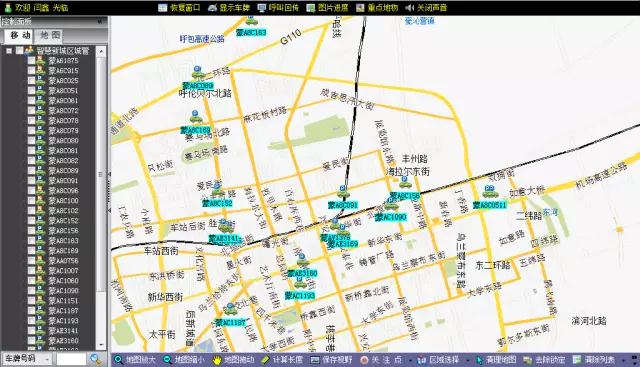Check the box for vehicle 蒙A8C025
This screenshot has height=367, width=640.
click(x=31, y=81)
